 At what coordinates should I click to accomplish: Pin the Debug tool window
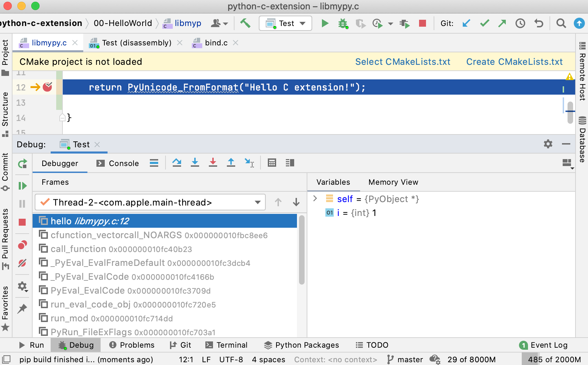(22, 308)
